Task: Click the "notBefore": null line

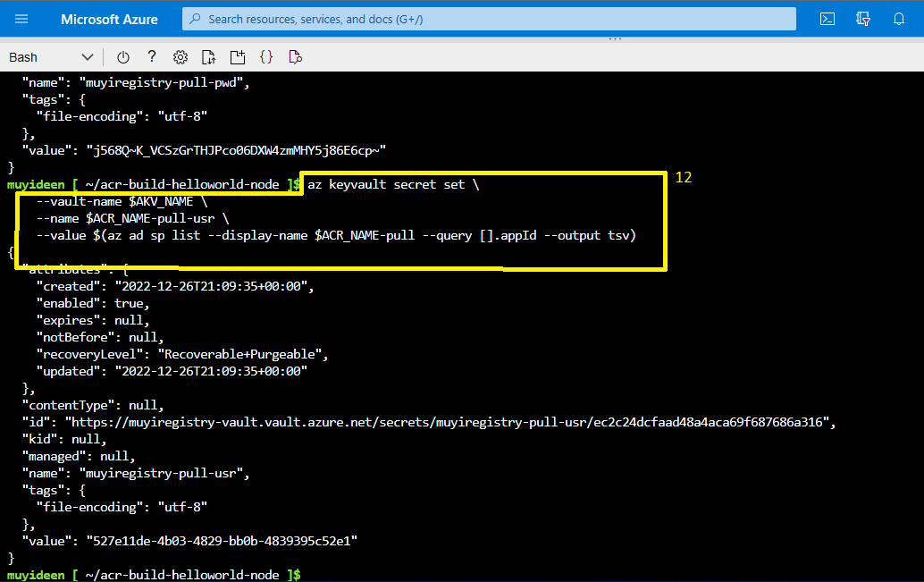Action: click(100, 337)
